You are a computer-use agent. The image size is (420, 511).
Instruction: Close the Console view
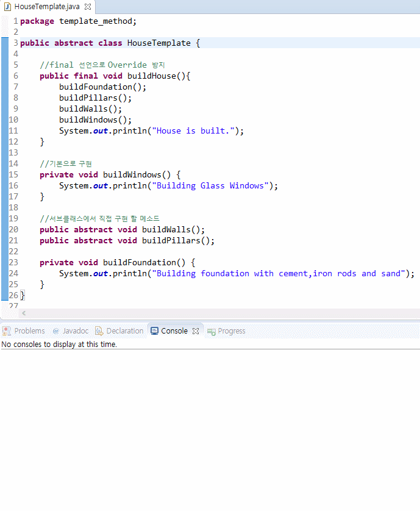pyautogui.click(x=196, y=331)
